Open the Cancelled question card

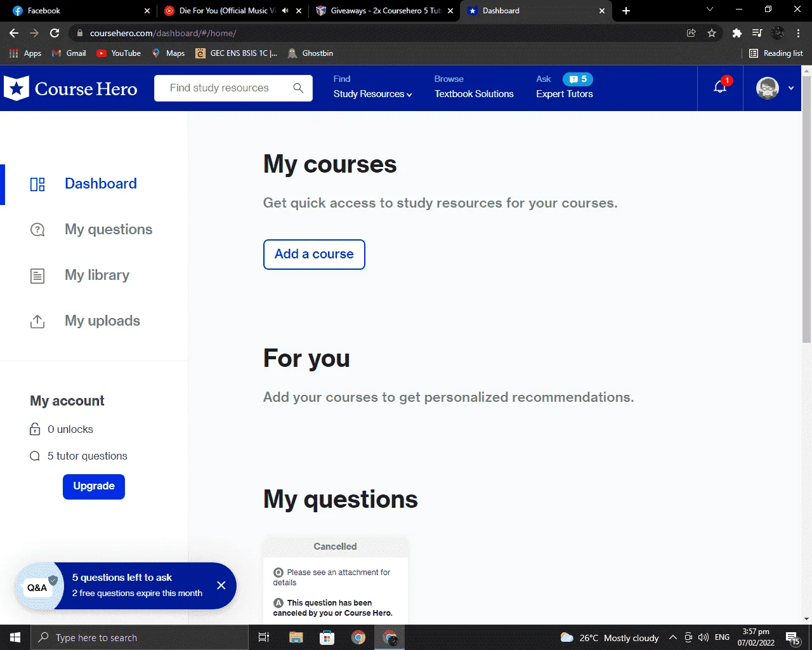[336, 581]
